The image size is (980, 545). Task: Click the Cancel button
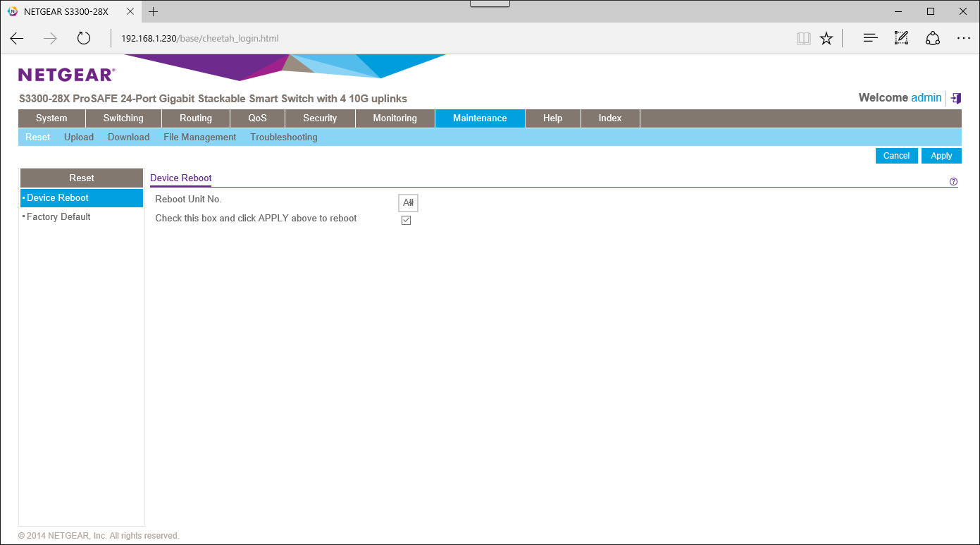tap(897, 156)
